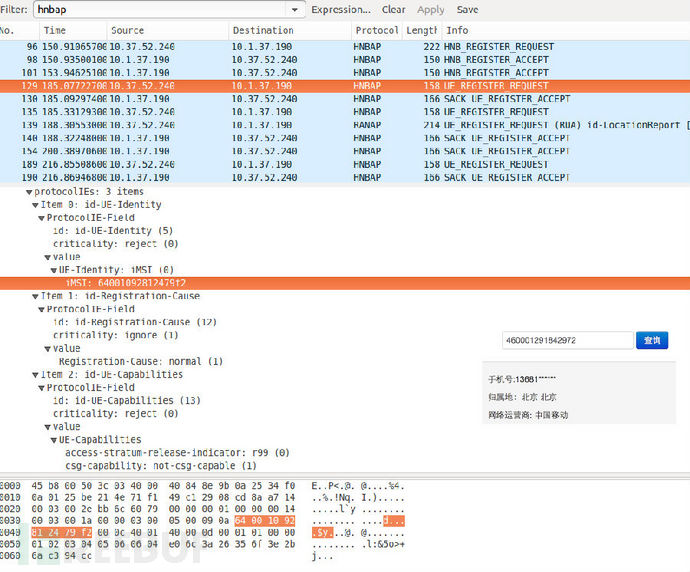Open the Expression dialog button

click(x=341, y=10)
